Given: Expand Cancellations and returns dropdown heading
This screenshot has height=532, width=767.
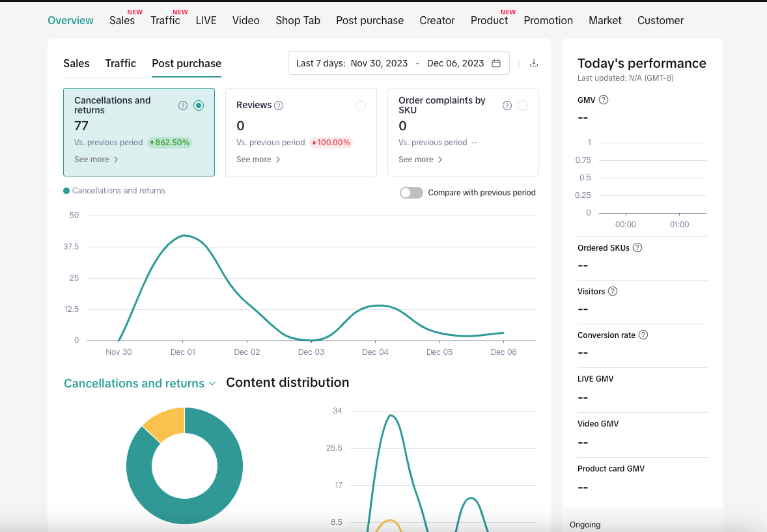Looking at the screenshot, I should [x=139, y=384].
